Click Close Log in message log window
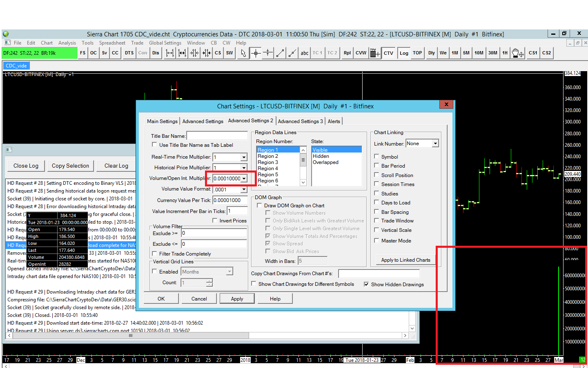Viewport: 588px width, 368px height. click(26, 166)
